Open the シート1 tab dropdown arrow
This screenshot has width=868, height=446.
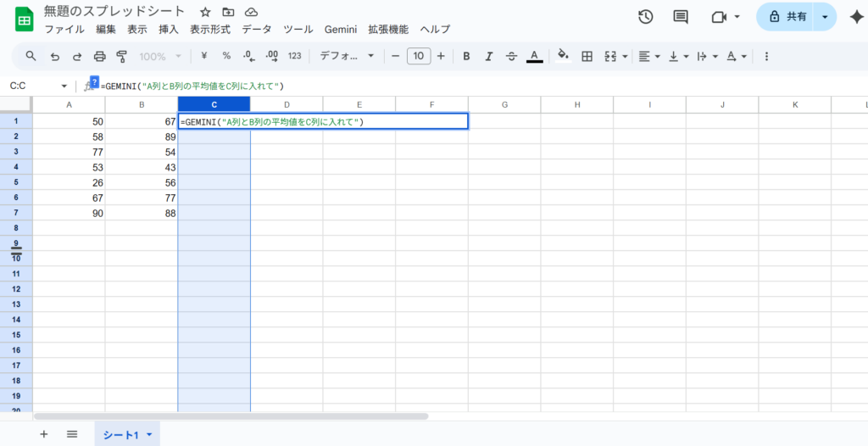pyautogui.click(x=150, y=434)
